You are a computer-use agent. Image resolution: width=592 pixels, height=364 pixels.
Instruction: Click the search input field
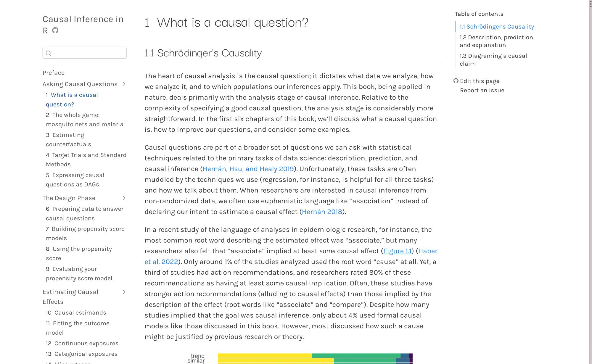[85, 53]
